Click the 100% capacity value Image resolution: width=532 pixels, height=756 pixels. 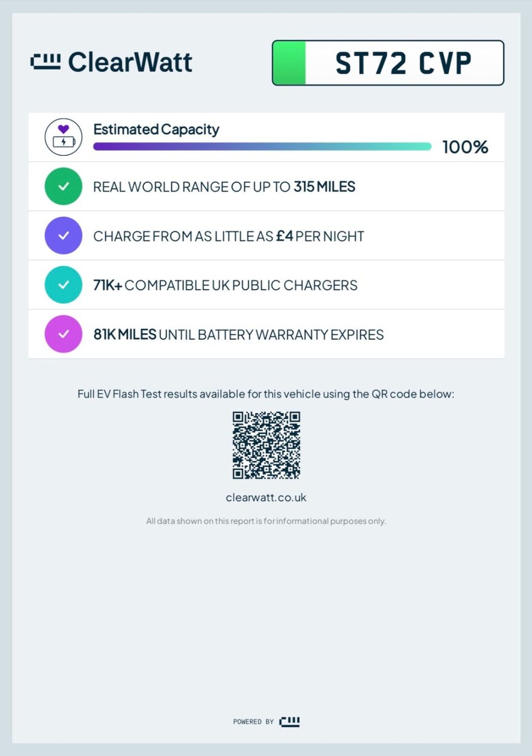pyautogui.click(x=465, y=147)
